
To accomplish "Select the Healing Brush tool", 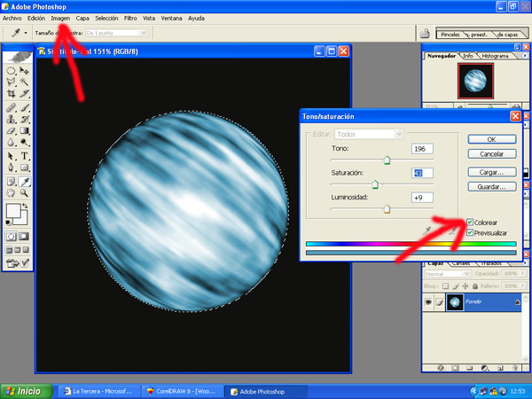I will click(x=11, y=108).
